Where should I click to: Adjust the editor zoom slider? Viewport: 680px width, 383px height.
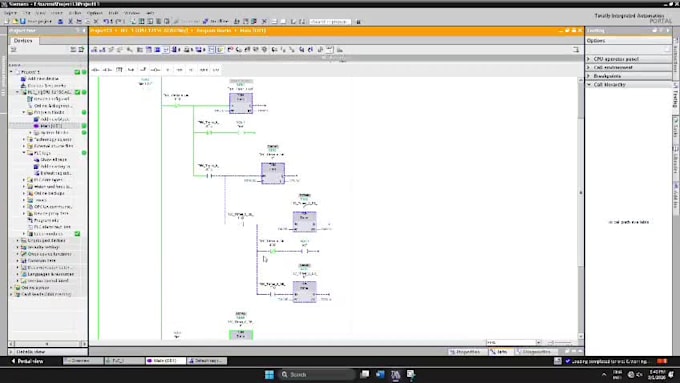[562, 342]
